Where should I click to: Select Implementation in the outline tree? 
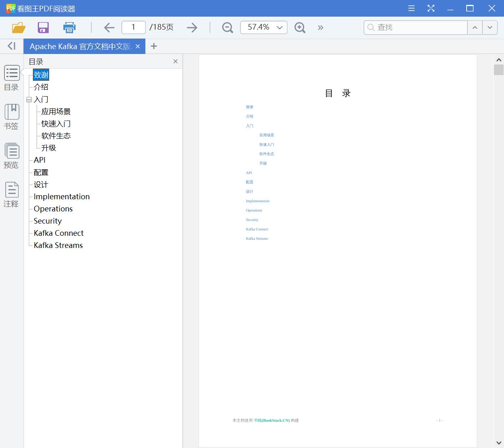(62, 196)
